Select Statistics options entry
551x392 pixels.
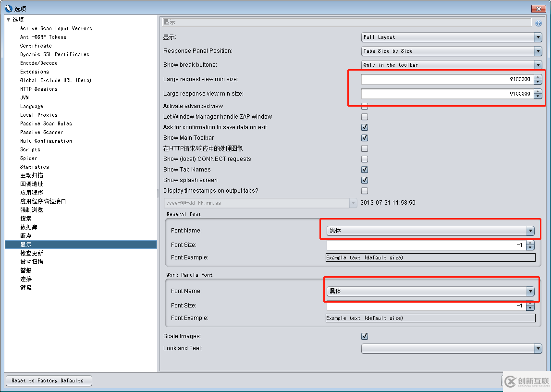pos(35,167)
